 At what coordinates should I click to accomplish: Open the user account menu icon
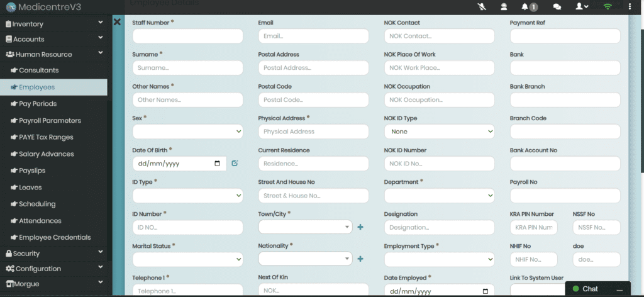coord(582,6)
